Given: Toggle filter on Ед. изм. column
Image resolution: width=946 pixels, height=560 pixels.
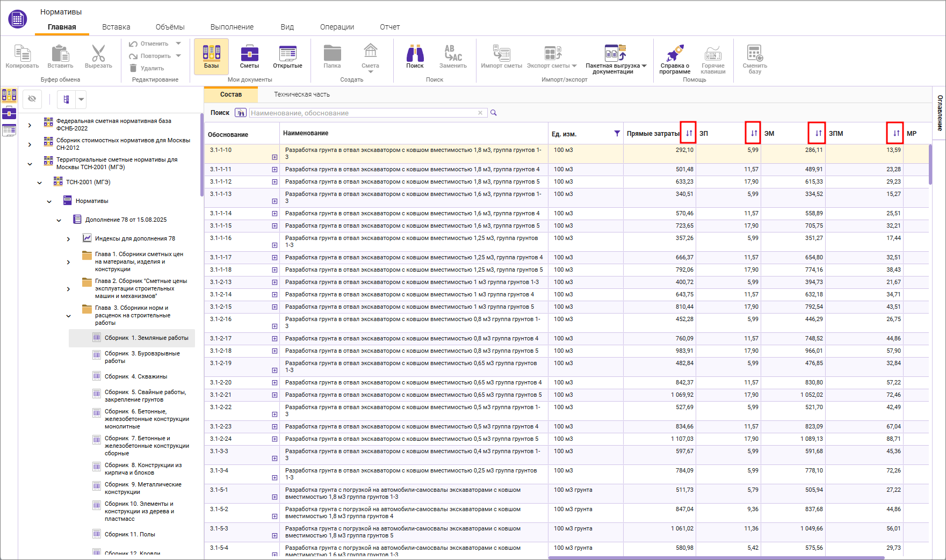Looking at the screenshot, I should point(617,134).
